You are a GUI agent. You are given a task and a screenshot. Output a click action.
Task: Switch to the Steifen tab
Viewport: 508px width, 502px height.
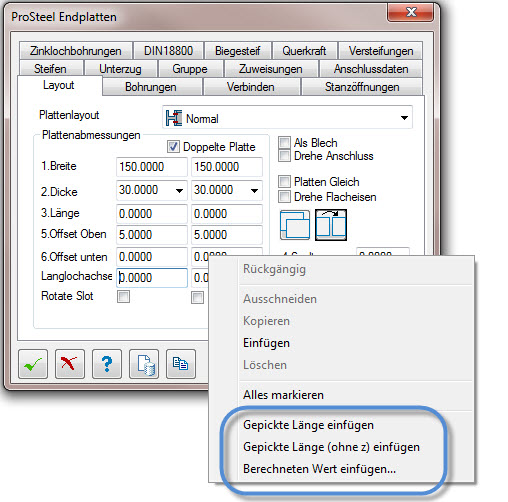[50, 68]
